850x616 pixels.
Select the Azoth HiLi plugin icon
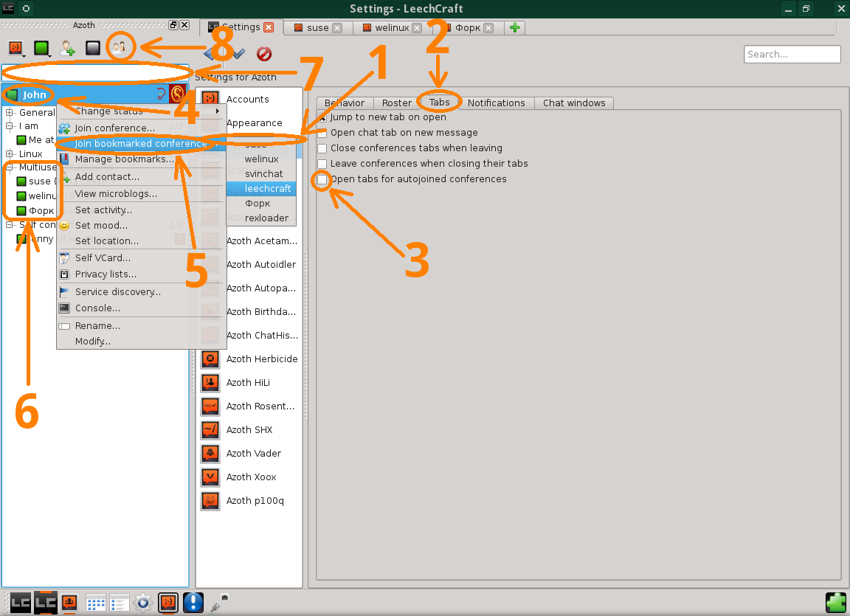point(210,382)
